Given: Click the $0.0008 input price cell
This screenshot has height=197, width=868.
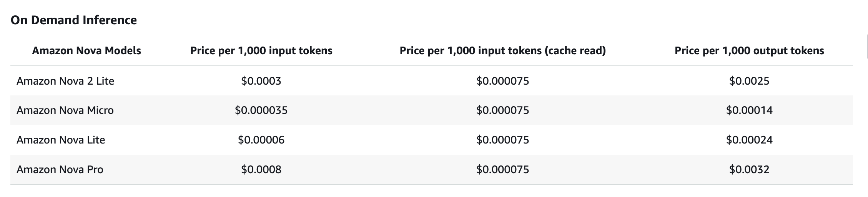Looking at the screenshot, I should 261,169.
